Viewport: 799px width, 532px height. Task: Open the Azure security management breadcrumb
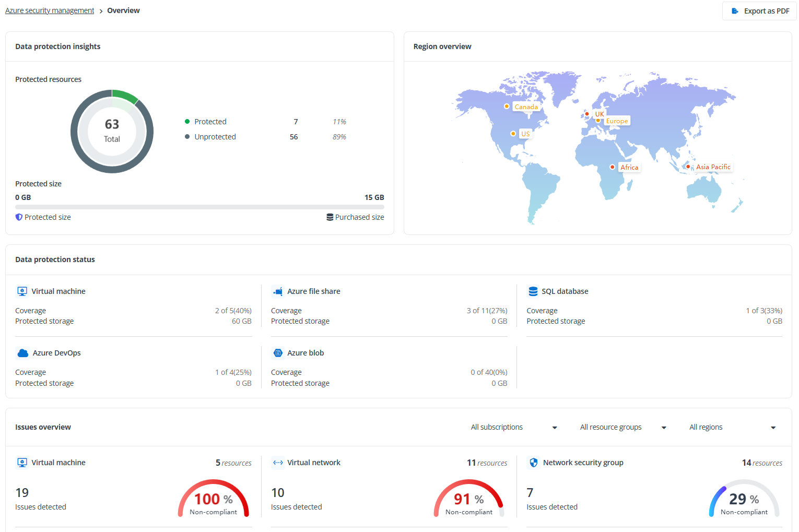49,10
